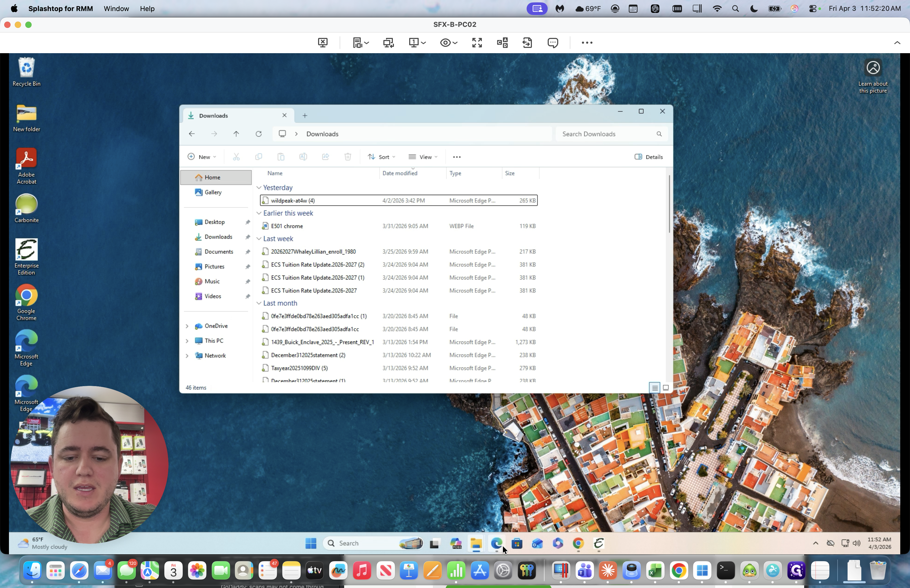Open the Sort dropdown
This screenshot has height=588, width=910.
click(x=382, y=157)
